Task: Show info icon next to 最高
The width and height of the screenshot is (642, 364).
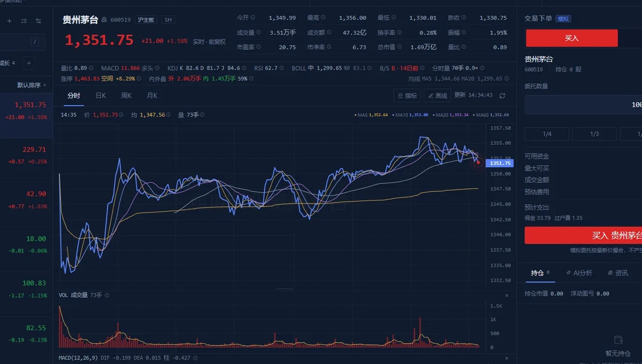Action: coord(323,18)
